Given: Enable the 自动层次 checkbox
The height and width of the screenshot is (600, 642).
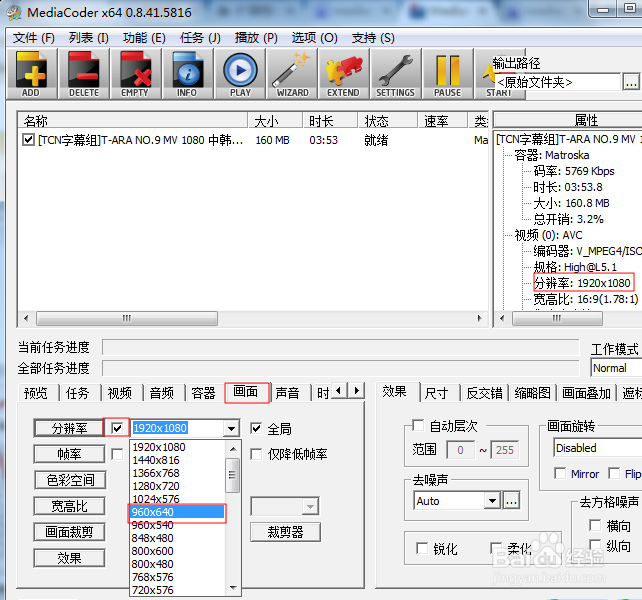Looking at the screenshot, I should tap(419, 426).
